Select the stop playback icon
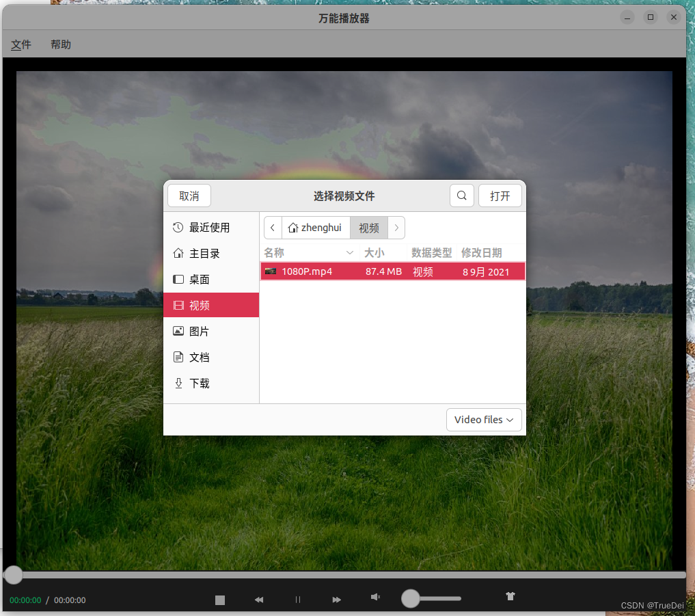 [220, 600]
